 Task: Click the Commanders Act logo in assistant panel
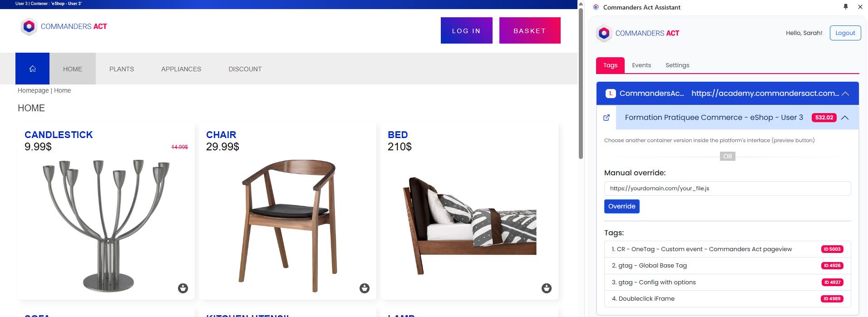click(x=638, y=33)
